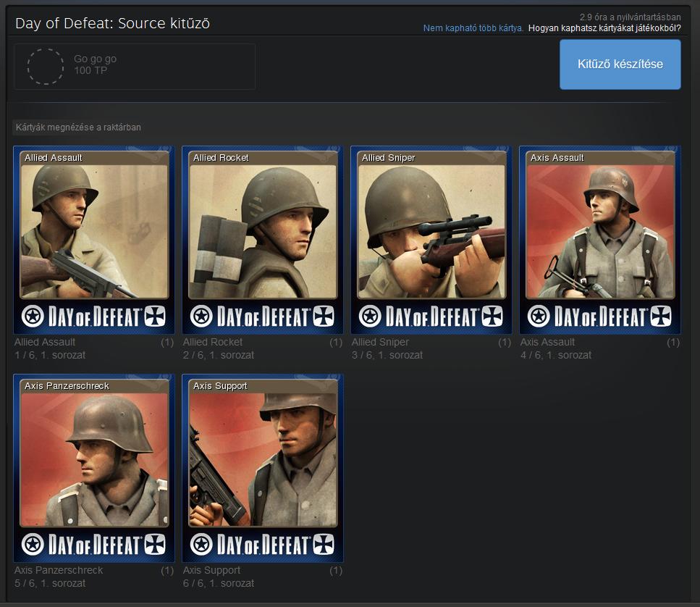This screenshot has height=607, width=700.
Task: Click the Allied Rocket caption below card
Action: tap(213, 342)
